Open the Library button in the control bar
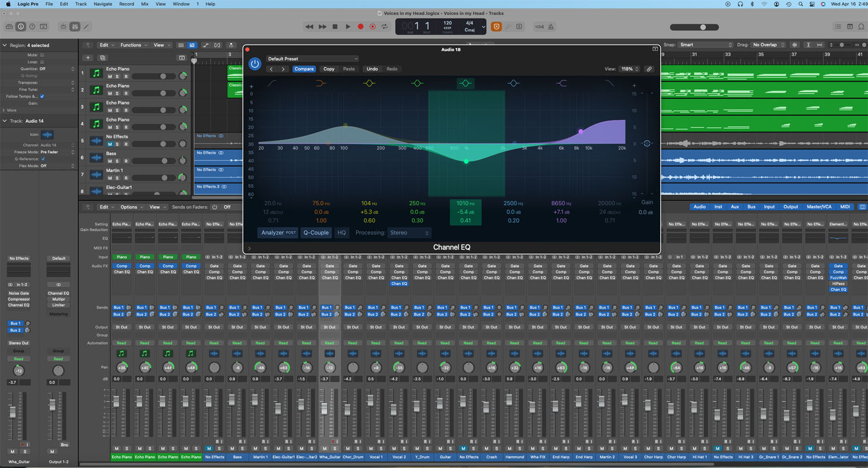Image resolution: width=868 pixels, height=468 pixels. click(9, 27)
